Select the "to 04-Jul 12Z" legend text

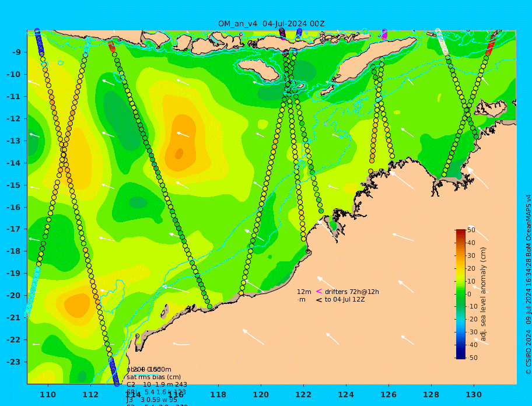pyautogui.click(x=345, y=299)
